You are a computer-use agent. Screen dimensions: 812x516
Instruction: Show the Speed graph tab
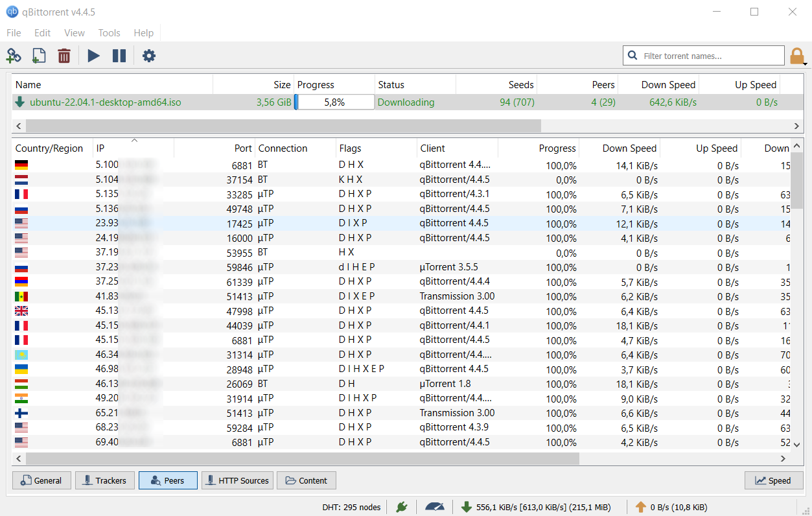point(774,480)
